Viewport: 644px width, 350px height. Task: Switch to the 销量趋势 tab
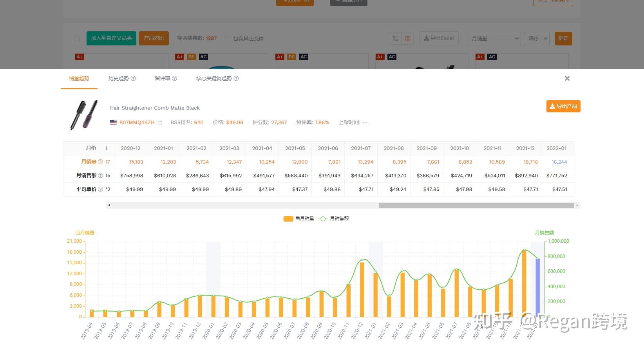pyautogui.click(x=79, y=78)
